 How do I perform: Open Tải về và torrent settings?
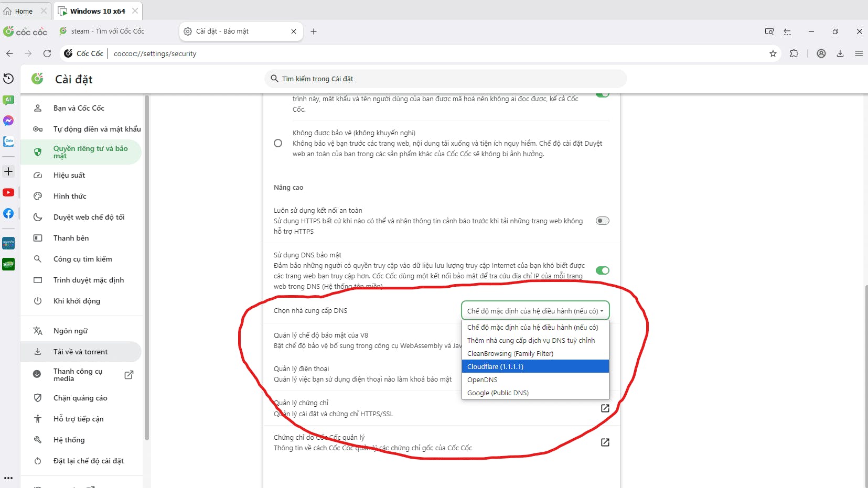(81, 352)
